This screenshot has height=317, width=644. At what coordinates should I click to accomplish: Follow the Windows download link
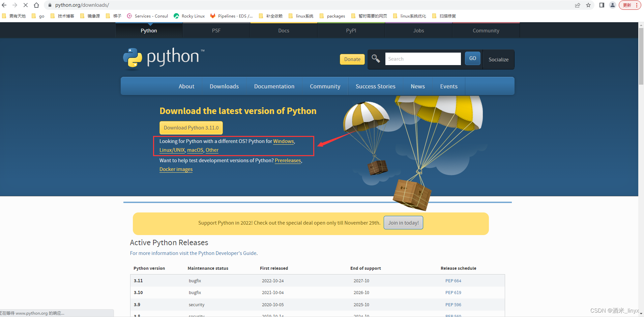click(x=284, y=141)
